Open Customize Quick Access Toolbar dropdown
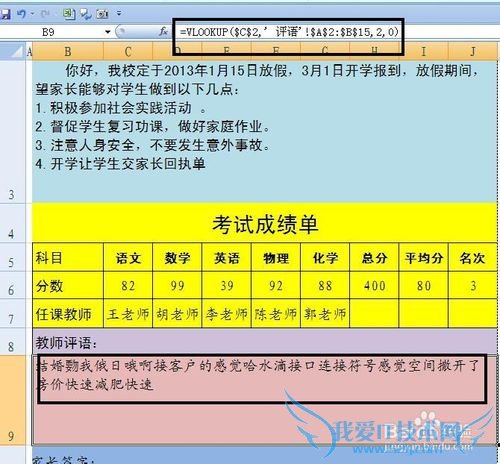Image resolution: width=500 pixels, height=464 pixels. [x=119, y=14]
